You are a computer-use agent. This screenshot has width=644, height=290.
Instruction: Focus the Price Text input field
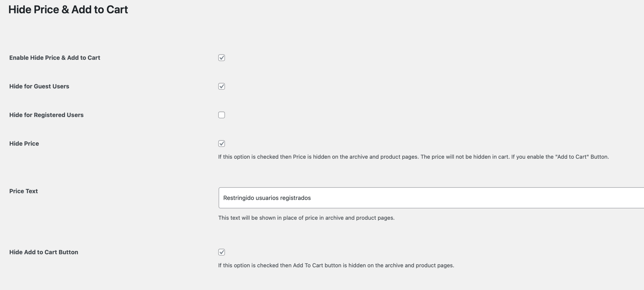(431, 198)
